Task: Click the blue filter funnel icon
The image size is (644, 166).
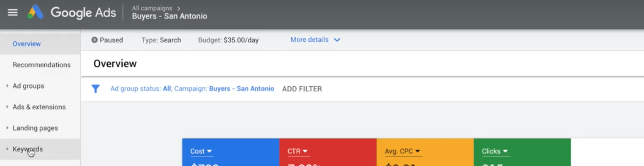Action: [96, 89]
